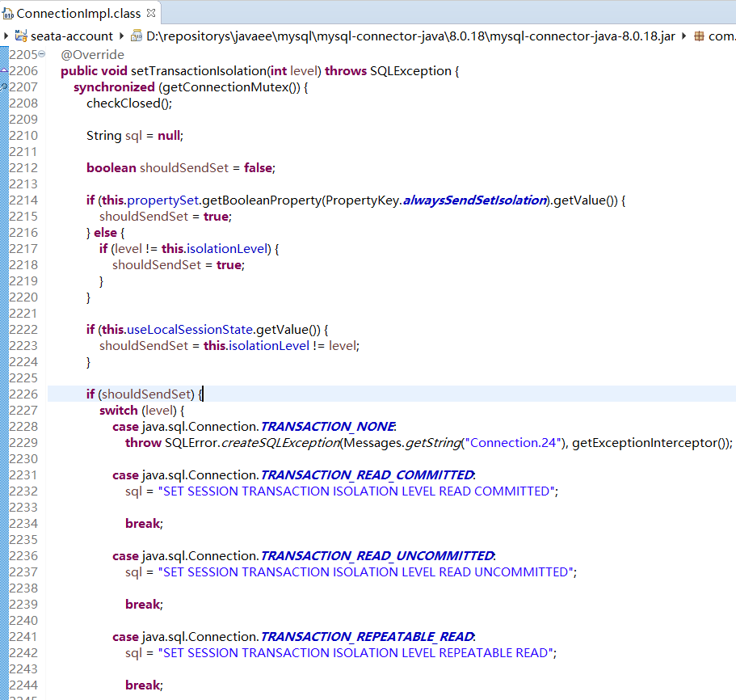Viewport: 736px width, 700px height.
Task: Toggle a breakpoint on the ruler beside line 2242
Action: coord(6,652)
